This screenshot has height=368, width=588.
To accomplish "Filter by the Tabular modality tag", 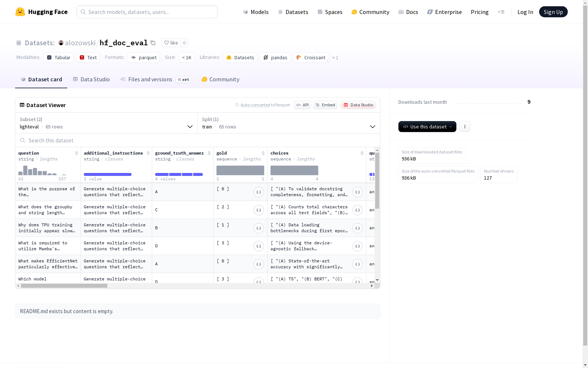I will [x=59, y=57].
